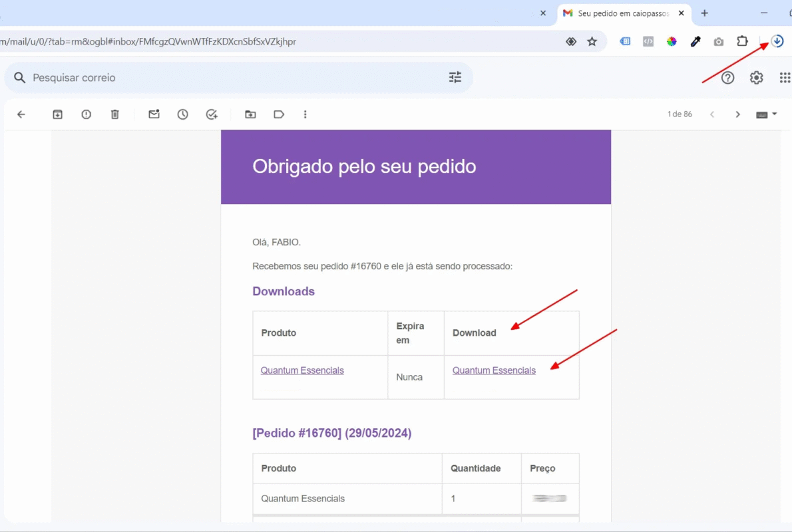
Task: Move email to a folder
Action: click(x=250, y=114)
